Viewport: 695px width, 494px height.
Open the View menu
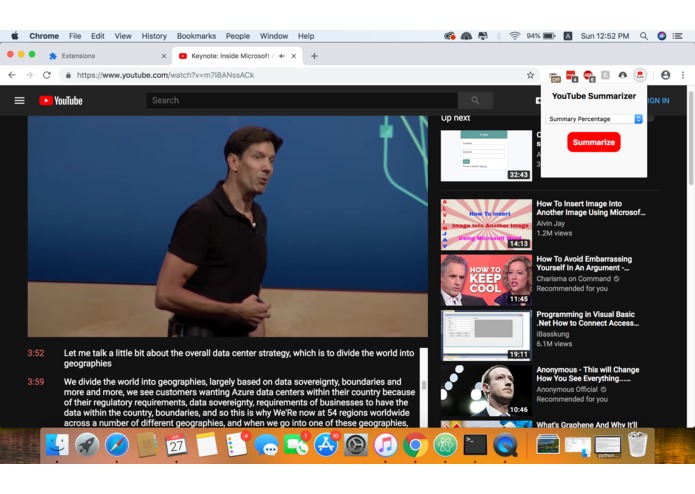point(123,36)
